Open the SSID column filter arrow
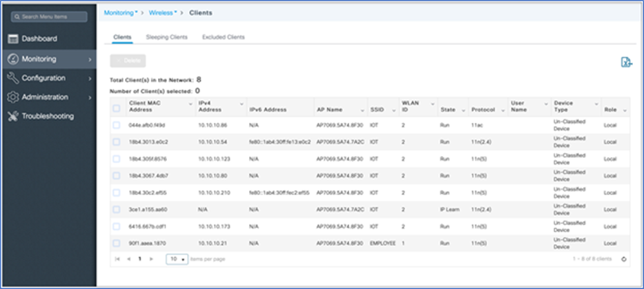Viewport: 644px width, 289px height. click(393, 110)
